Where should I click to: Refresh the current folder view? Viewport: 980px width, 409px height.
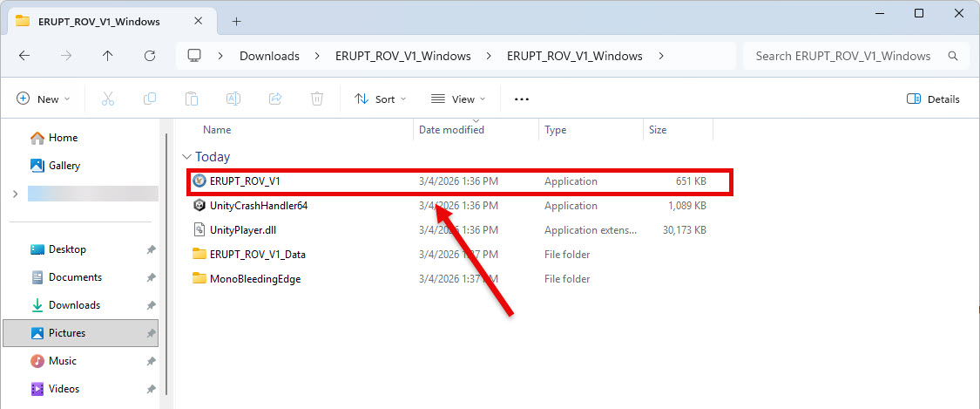click(149, 56)
